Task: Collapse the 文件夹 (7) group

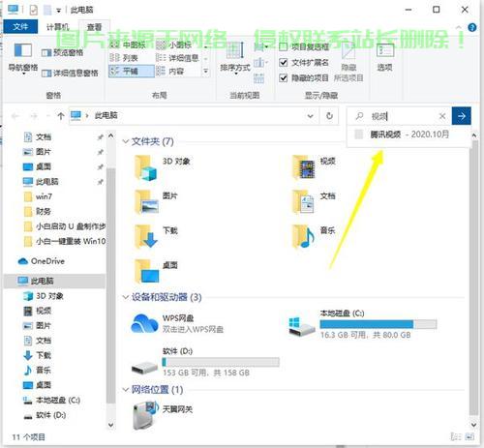Action: coord(126,141)
